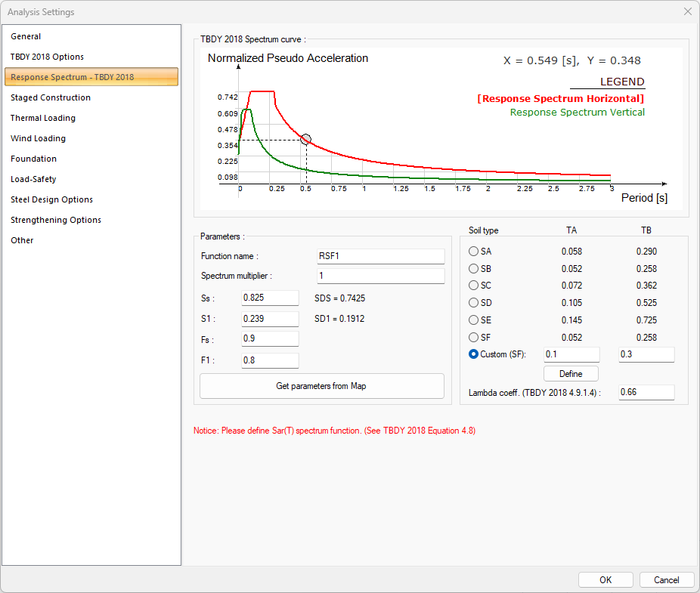Cancel the Analysis Settings dialog
The width and height of the screenshot is (700, 593).
click(666, 580)
